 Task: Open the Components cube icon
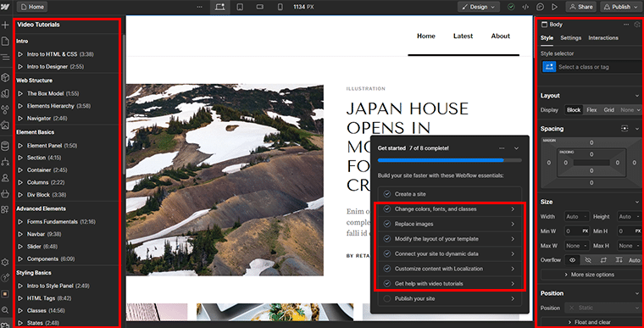pyautogui.click(x=5, y=77)
